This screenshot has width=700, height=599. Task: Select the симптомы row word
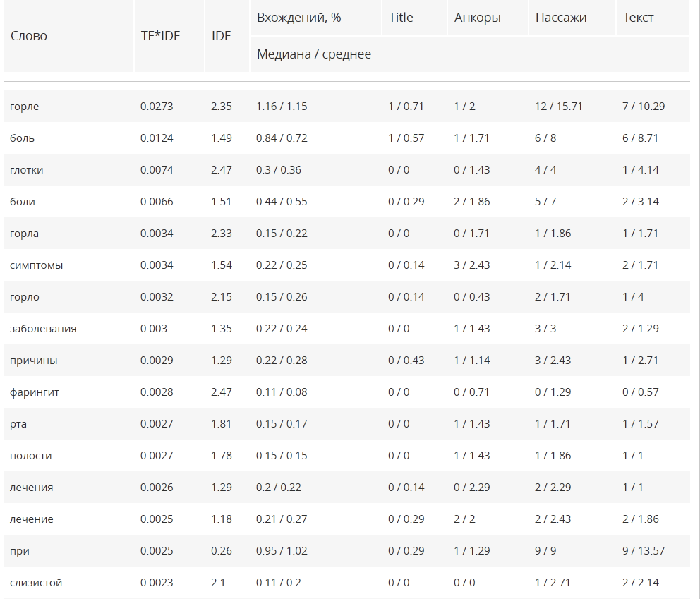36,265
